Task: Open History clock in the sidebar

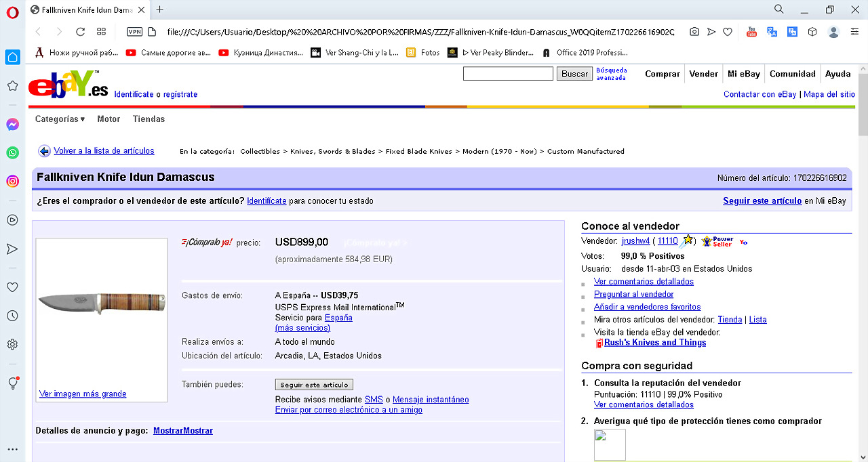Action: [12, 316]
